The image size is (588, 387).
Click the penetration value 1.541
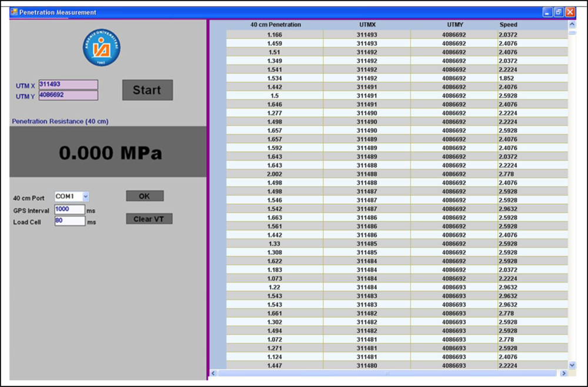[x=275, y=70]
